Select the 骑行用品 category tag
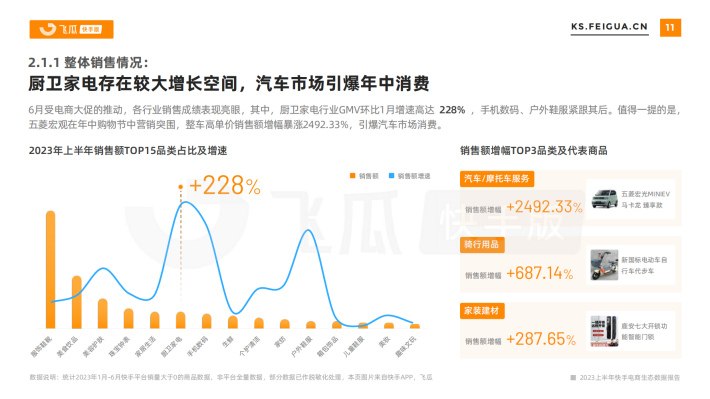 coord(482,245)
